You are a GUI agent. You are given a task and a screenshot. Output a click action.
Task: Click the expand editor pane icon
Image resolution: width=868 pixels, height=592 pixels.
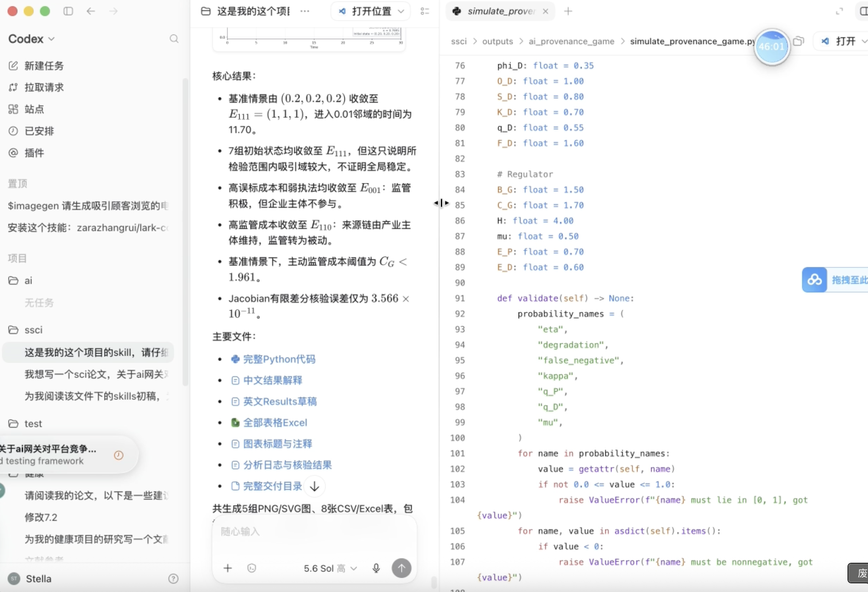pyautogui.click(x=839, y=12)
